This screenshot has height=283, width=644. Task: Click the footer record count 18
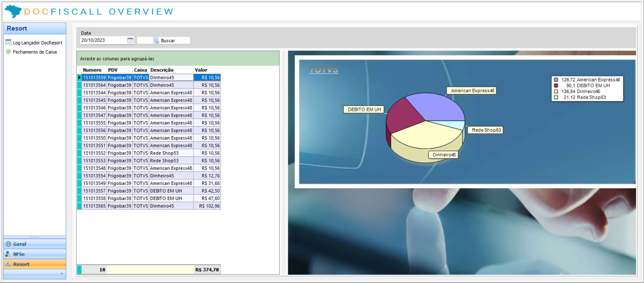(94, 270)
